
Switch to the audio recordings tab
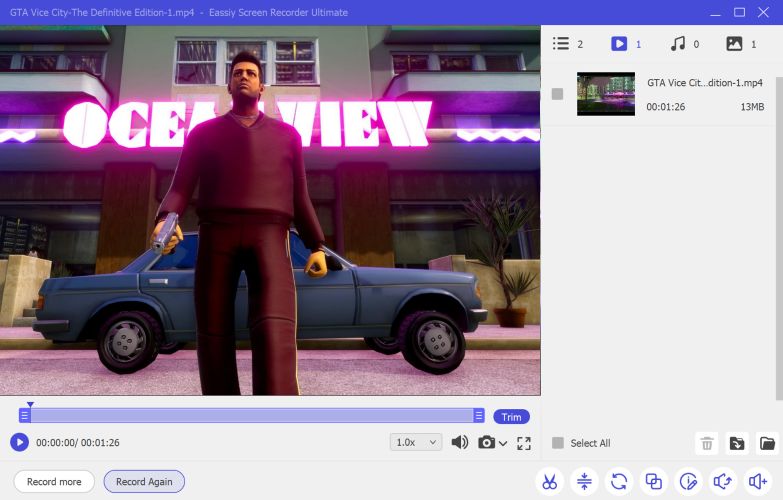pos(684,44)
